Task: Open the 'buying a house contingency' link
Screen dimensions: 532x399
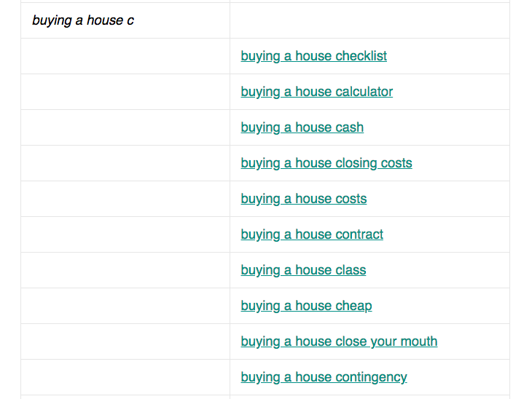Action: point(324,377)
